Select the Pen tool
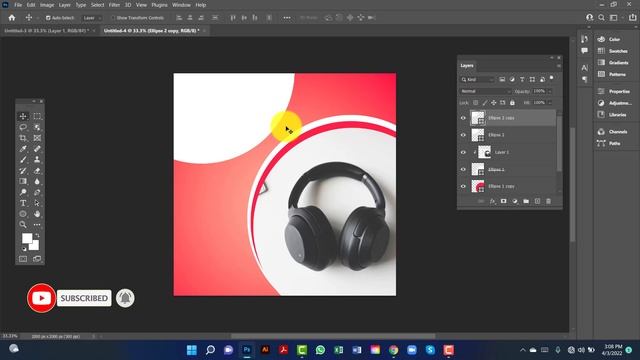This screenshot has height=360, width=640. click(x=37, y=192)
